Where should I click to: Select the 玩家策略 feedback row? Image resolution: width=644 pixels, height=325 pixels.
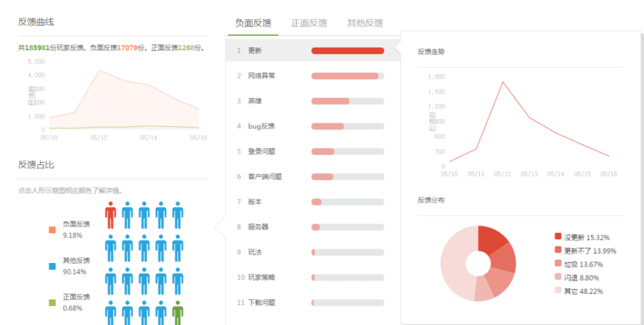click(x=313, y=277)
